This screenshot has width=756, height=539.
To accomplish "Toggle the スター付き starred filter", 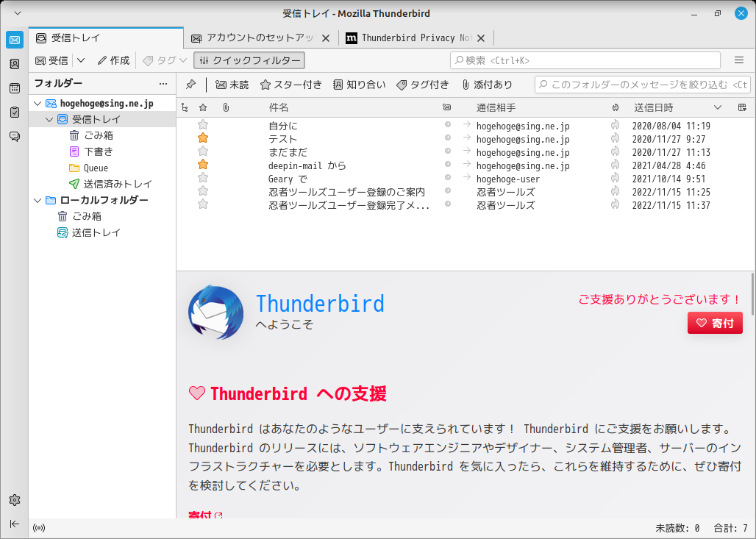I will tap(290, 85).
